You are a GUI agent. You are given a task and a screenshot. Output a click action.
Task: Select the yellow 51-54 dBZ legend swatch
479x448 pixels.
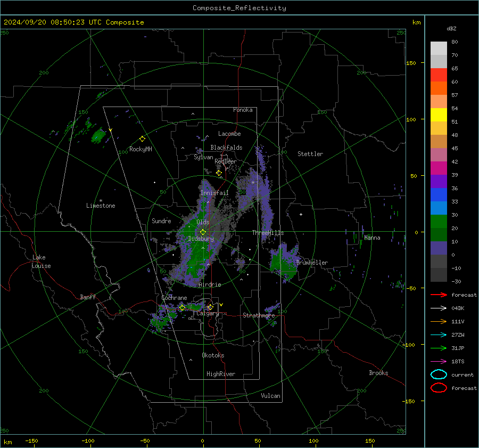pyautogui.click(x=439, y=115)
